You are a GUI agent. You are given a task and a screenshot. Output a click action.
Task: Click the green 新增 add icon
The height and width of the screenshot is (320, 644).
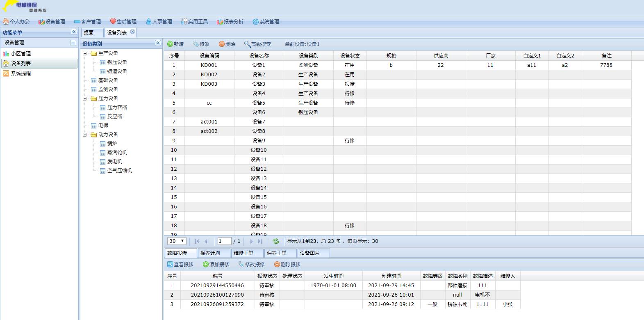170,44
